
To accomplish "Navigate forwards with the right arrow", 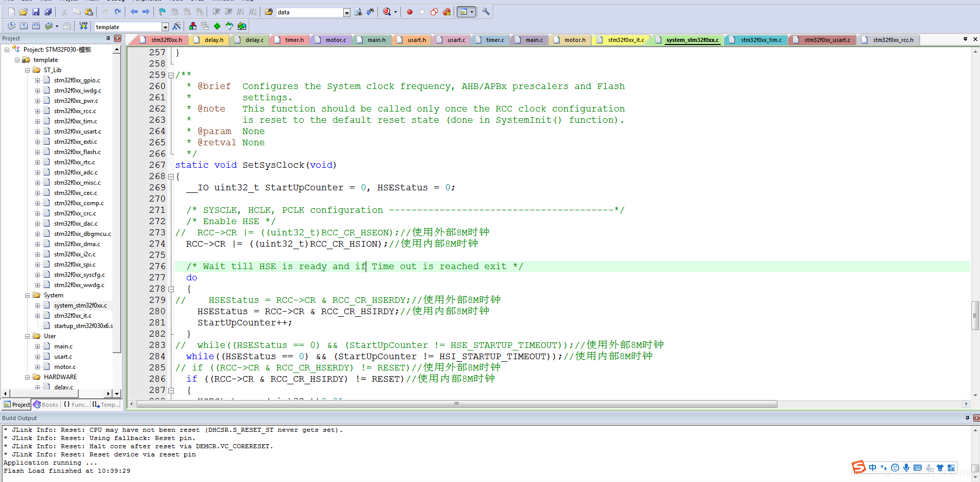I will 146,12.
